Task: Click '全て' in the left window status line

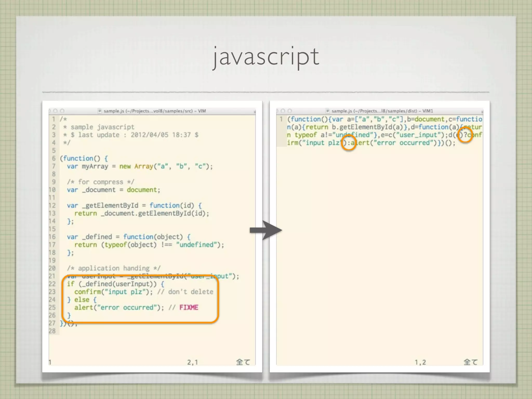Action: 243,362
